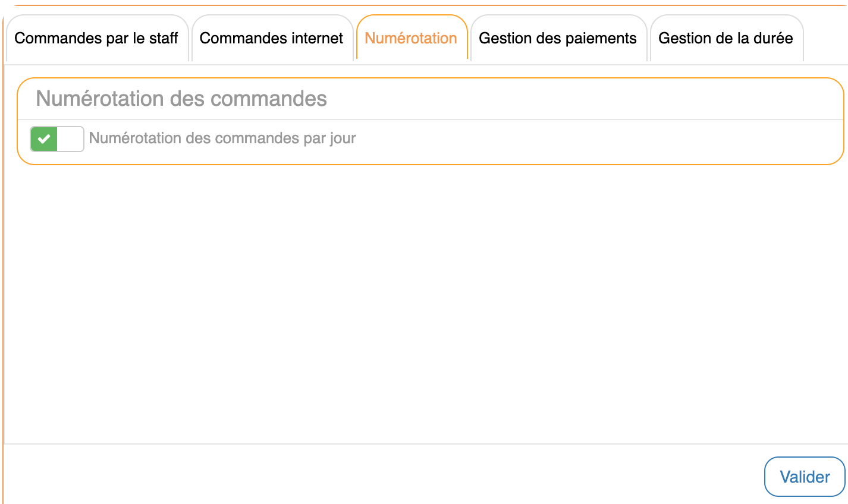Select the Numérotation tab
The height and width of the screenshot is (504, 848).
(x=411, y=39)
